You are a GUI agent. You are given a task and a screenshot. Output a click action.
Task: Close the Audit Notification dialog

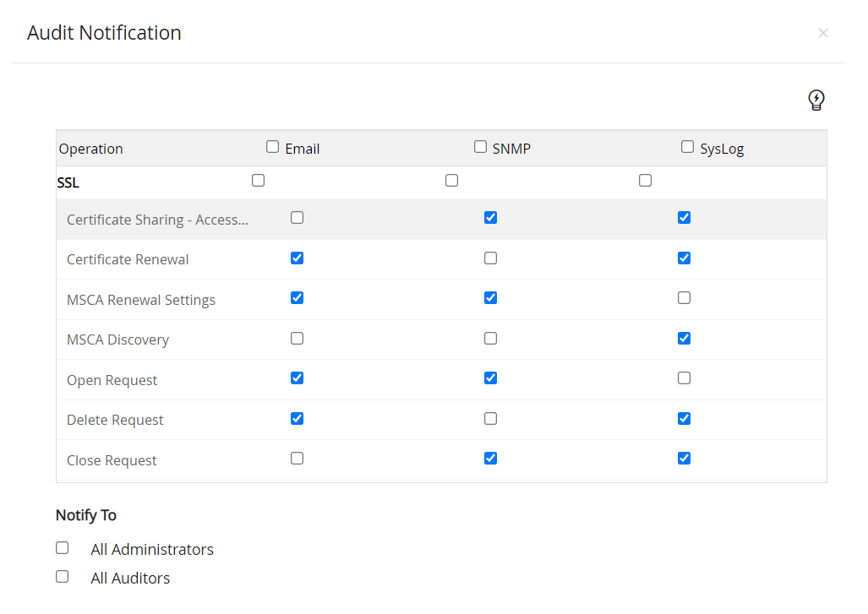[x=822, y=33]
